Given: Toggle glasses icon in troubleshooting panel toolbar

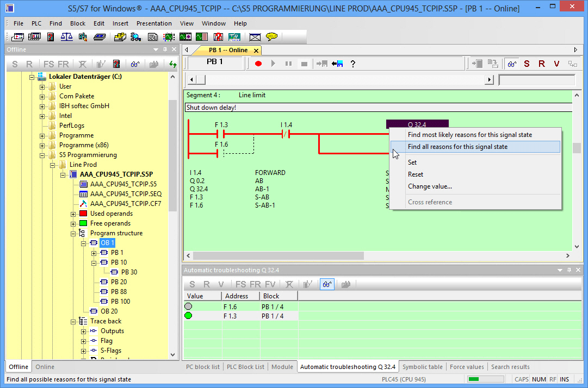Looking at the screenshot, I should click(327, 284).
